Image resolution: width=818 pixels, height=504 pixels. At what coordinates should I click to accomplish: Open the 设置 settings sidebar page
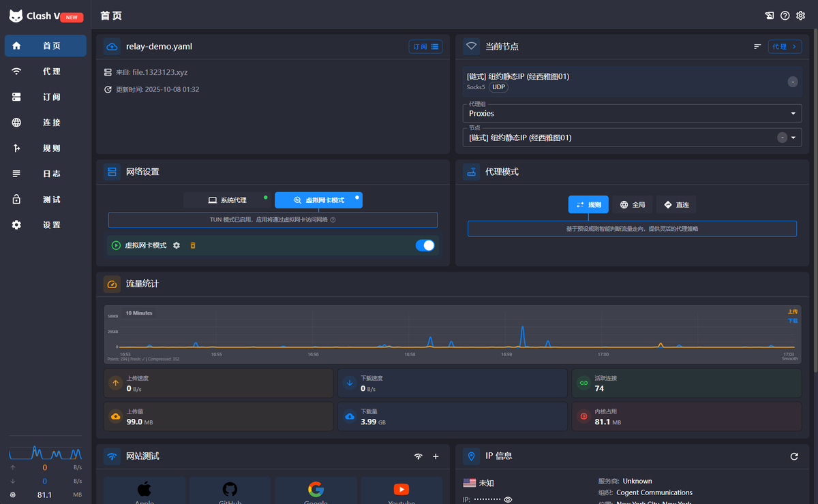(x=45, y=225)
